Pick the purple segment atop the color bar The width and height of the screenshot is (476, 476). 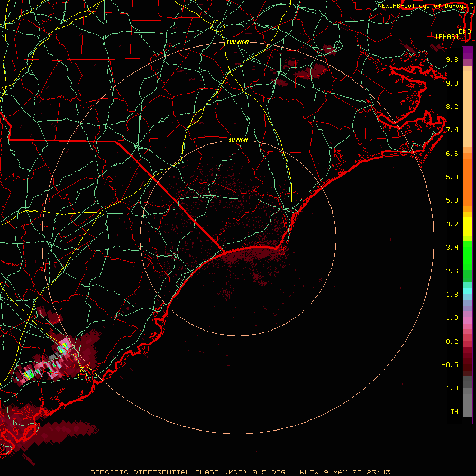click(467, 53)
